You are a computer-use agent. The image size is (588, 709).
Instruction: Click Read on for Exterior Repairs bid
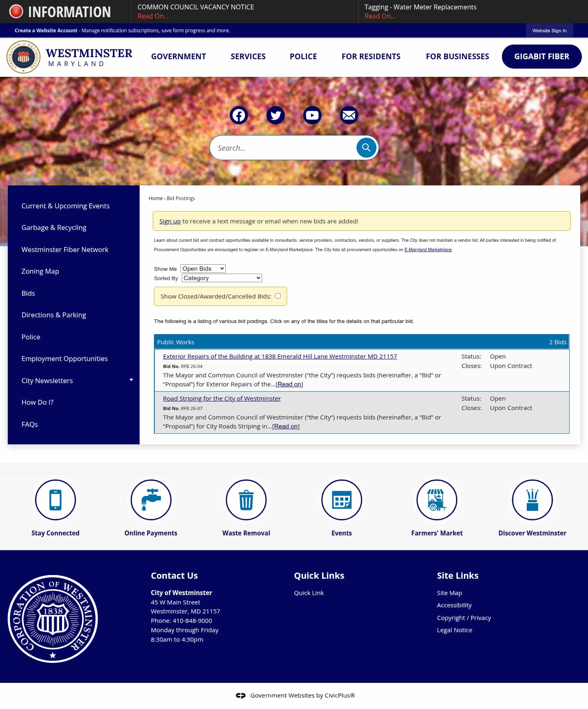(290, 384)
